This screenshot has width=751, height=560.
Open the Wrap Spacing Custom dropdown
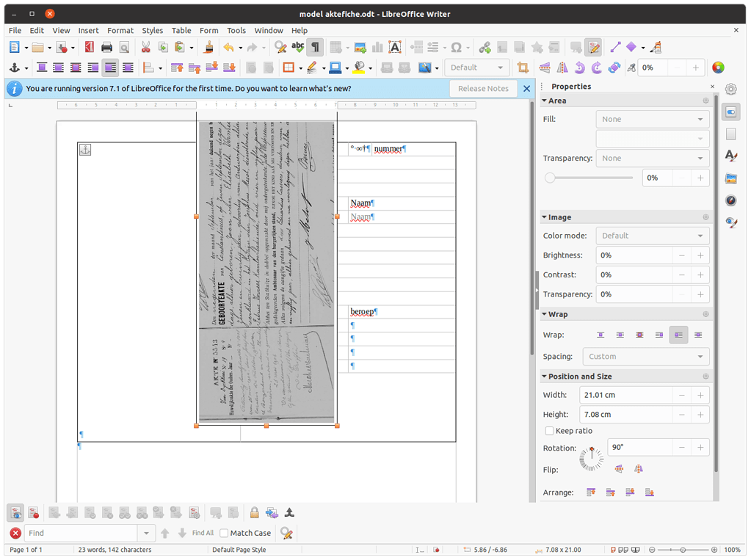coord(645,357)
